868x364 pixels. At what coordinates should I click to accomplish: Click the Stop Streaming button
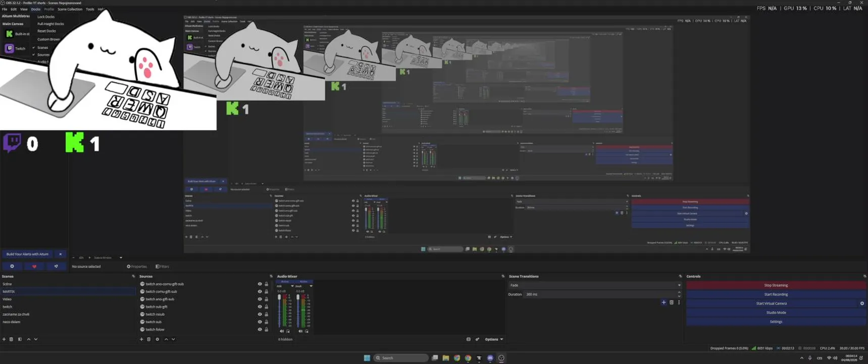(776, 285)
